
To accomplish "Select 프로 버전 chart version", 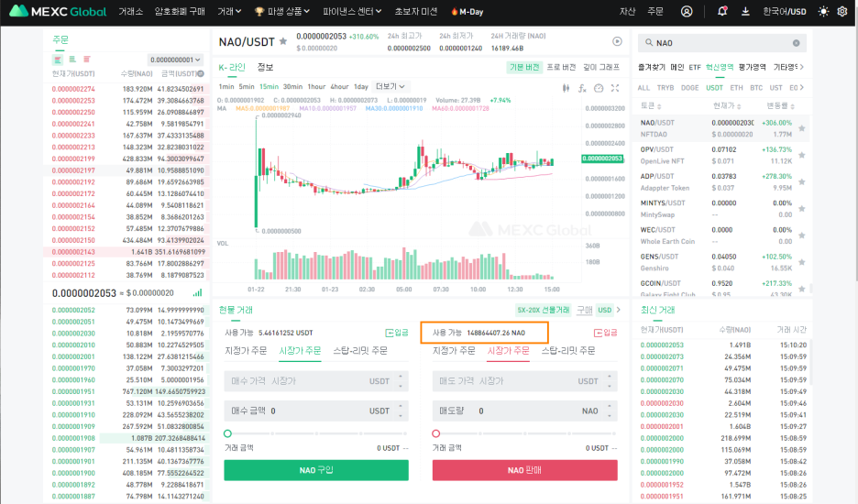I will click(x=561, y=67).
